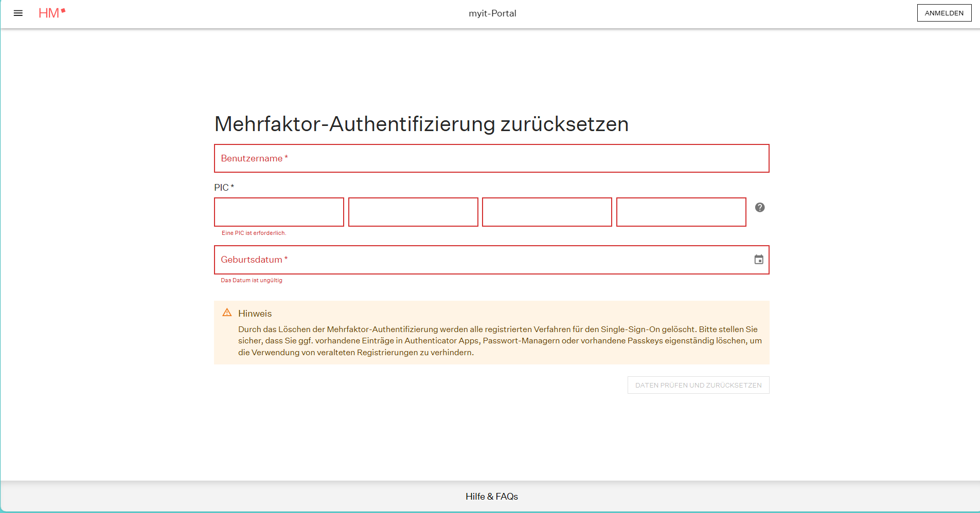Image resolution: width=980 pixels, height=513 pixels.
Task: Click the Mehrfaktor-Authentifizierung zurücksetzen heading
Action: [421, 124]
